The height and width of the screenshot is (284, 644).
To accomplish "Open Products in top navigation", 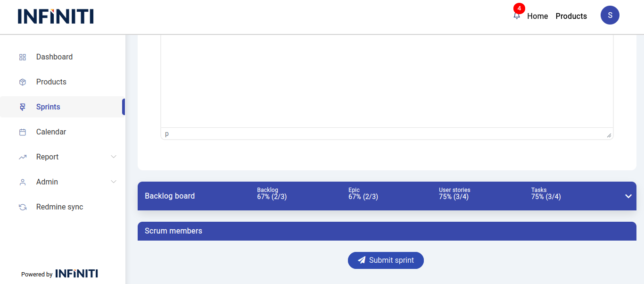I will click(x=571, y=16).
